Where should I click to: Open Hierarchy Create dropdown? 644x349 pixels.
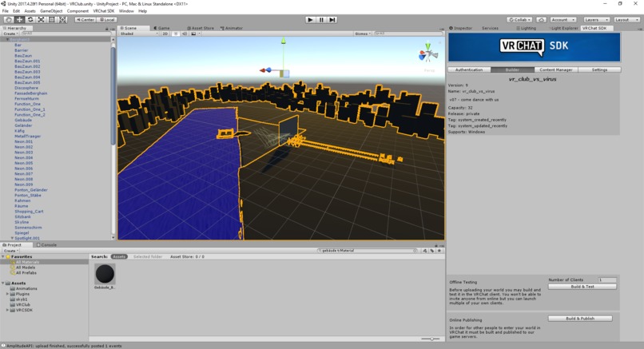[x=10, y=34]
